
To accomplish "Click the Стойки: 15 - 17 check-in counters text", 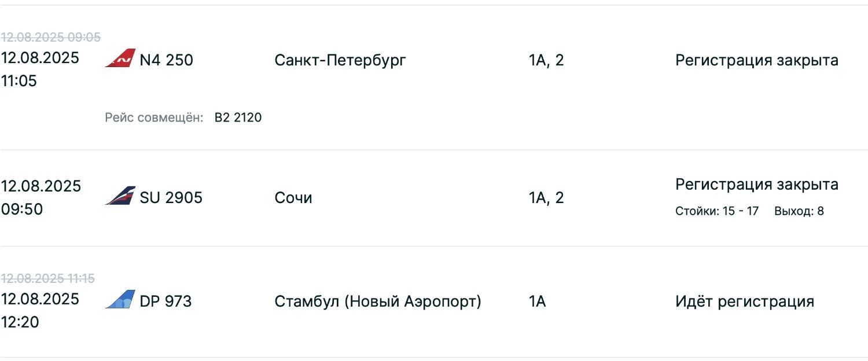I will pos(717,211).
